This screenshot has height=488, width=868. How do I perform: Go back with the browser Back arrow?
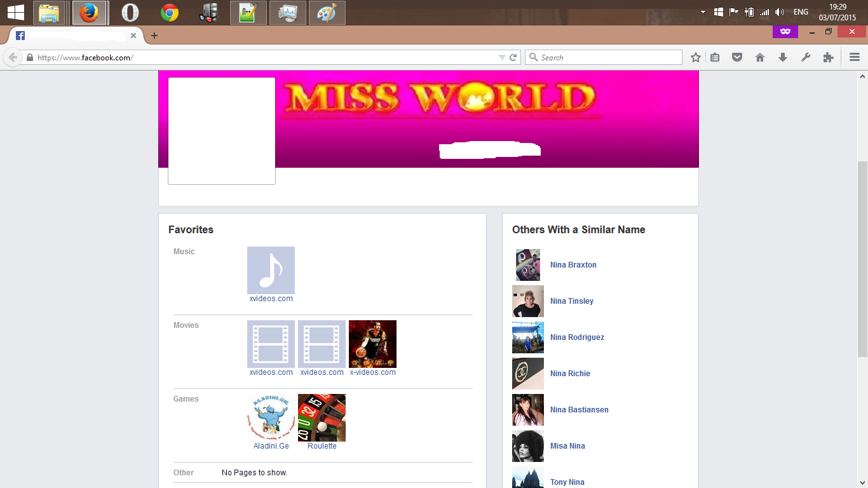coord(13,57)
